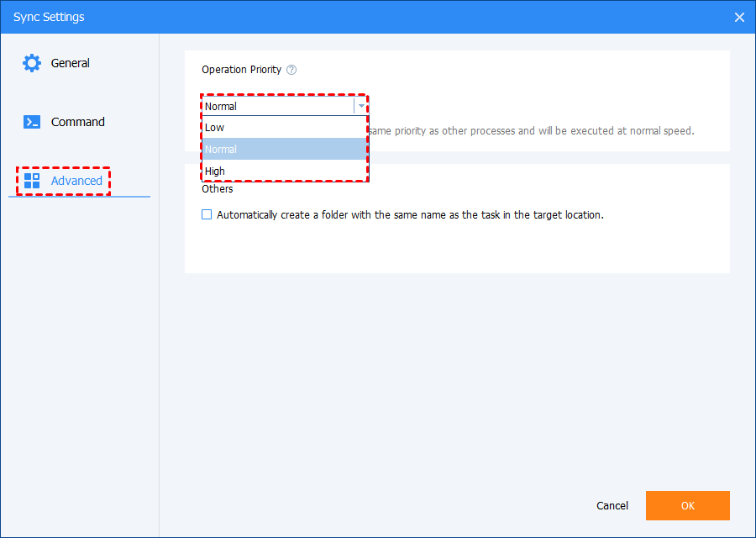Click the General gear icon

tap(32, 63)
